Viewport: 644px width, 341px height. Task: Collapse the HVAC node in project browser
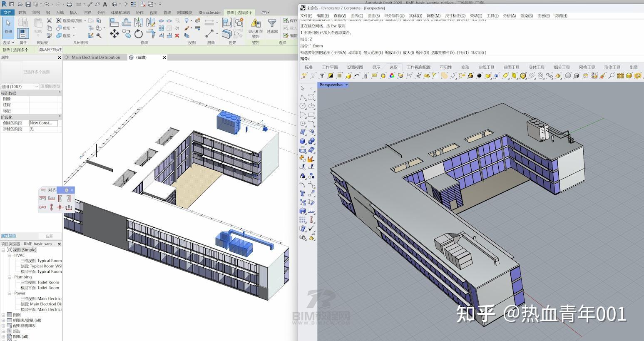click(9, 255)
